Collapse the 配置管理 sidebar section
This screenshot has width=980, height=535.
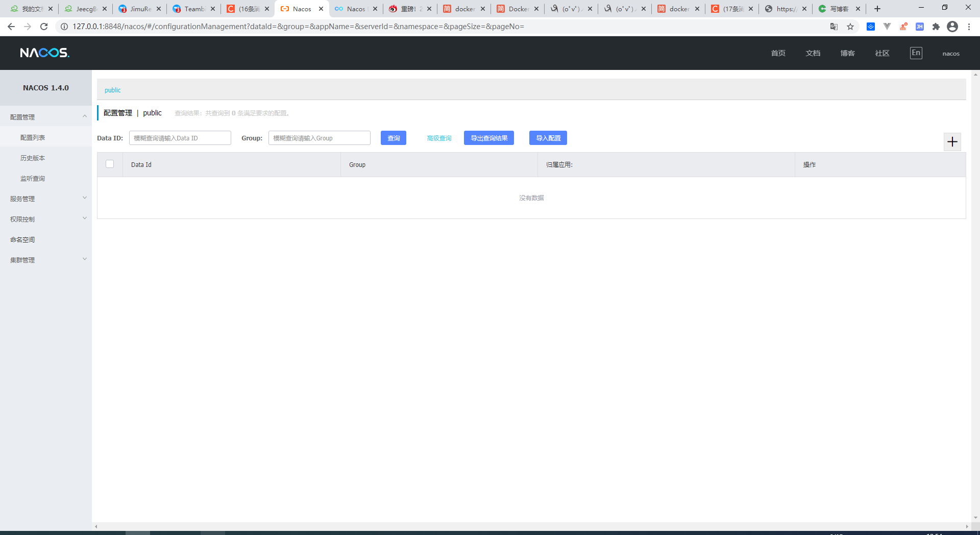point(46,117)
